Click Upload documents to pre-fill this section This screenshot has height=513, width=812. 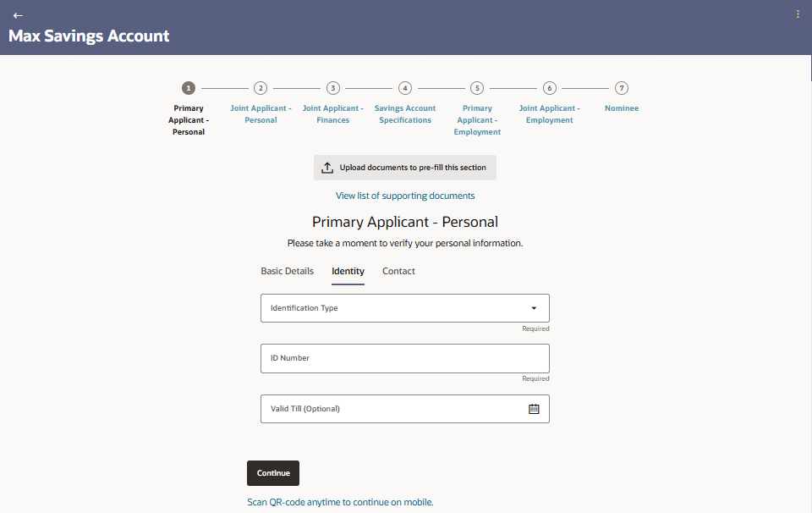[413, 168]
